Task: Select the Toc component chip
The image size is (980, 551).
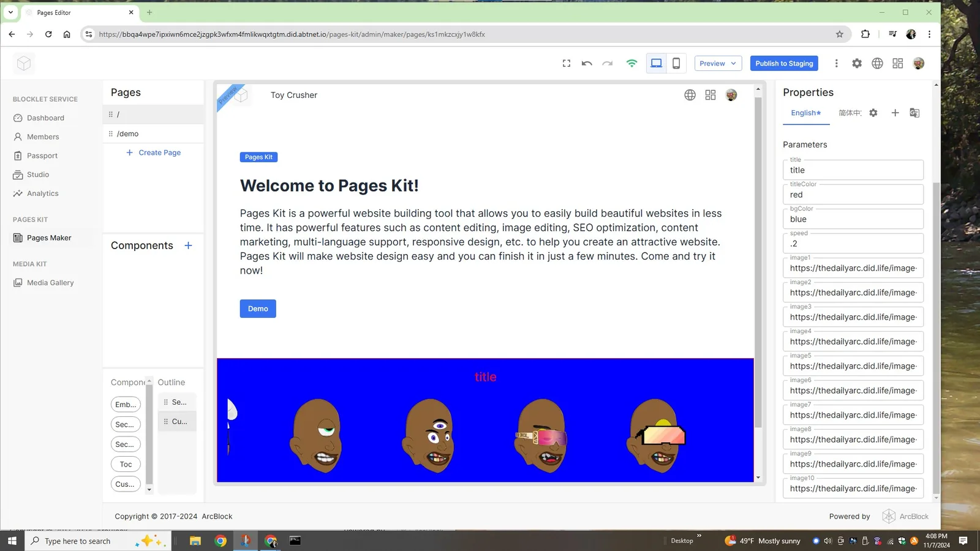Action: [126, 464]
